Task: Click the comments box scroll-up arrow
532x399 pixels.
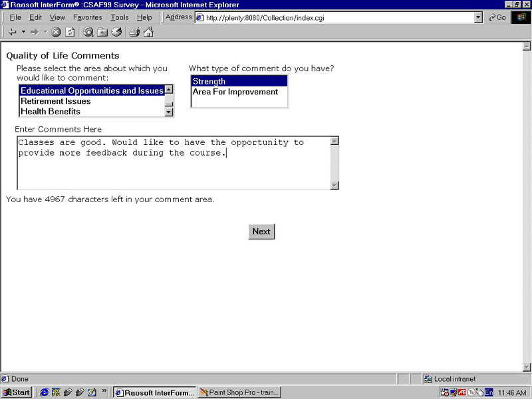Action: coord(334,141)
